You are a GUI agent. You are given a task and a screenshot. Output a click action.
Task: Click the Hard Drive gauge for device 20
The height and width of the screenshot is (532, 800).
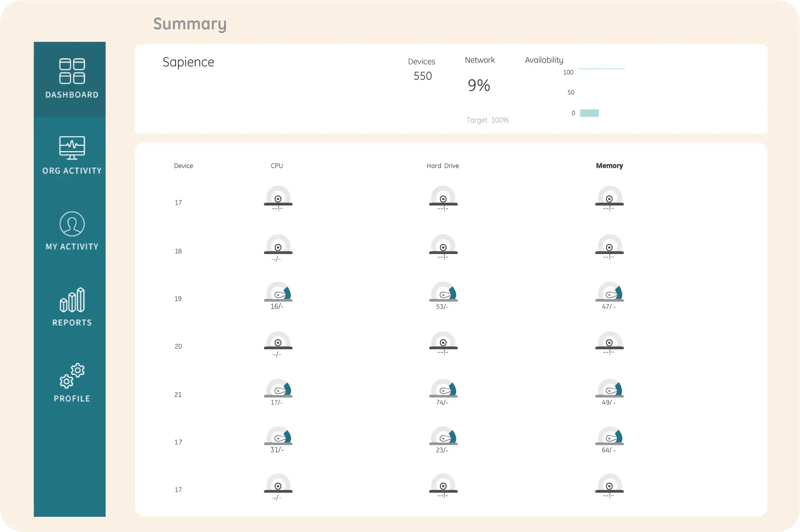[442, 342]
